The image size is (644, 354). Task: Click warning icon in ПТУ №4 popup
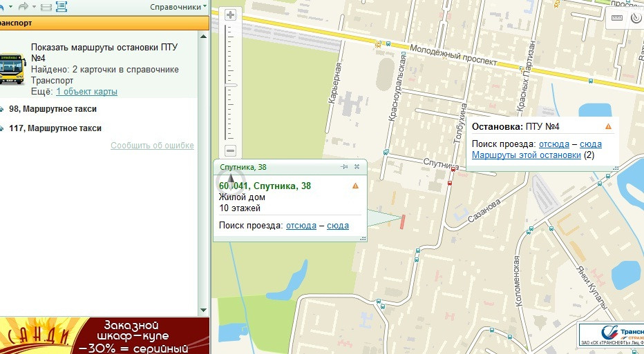pyautogui.click(x=608, y=126)
